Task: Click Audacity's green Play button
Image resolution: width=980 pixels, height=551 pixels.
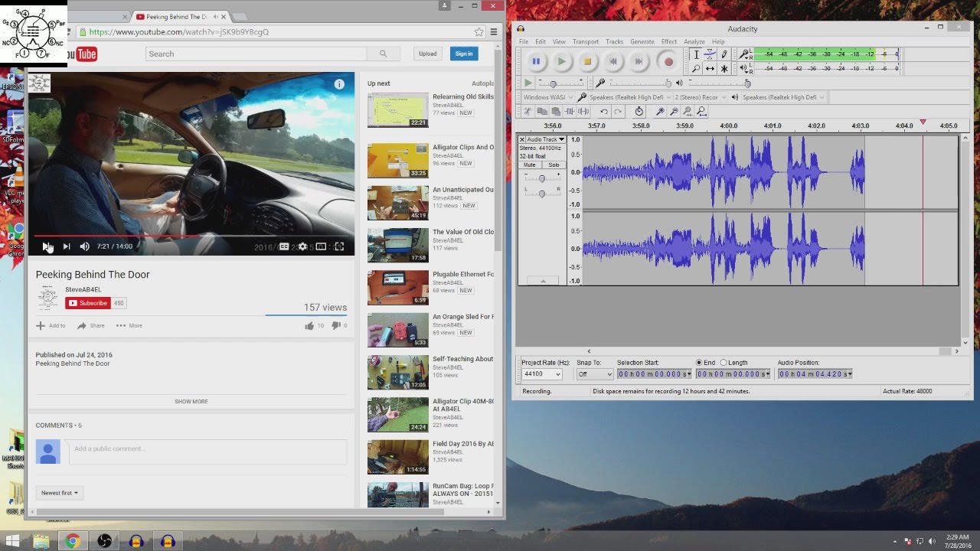Action: point(562,61)
